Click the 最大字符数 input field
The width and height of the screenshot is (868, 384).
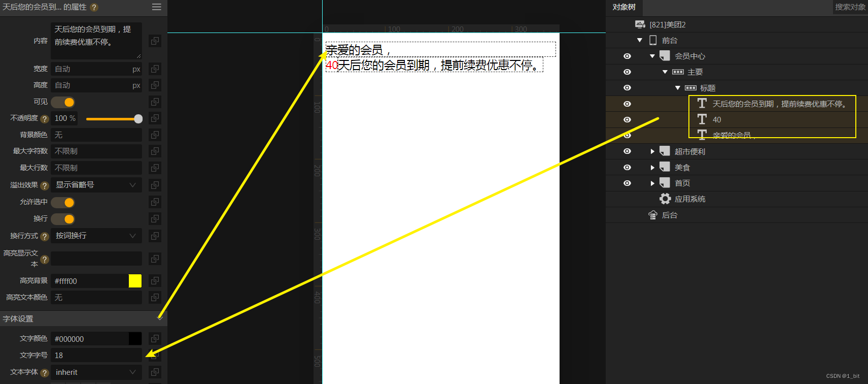click(96, 151)
